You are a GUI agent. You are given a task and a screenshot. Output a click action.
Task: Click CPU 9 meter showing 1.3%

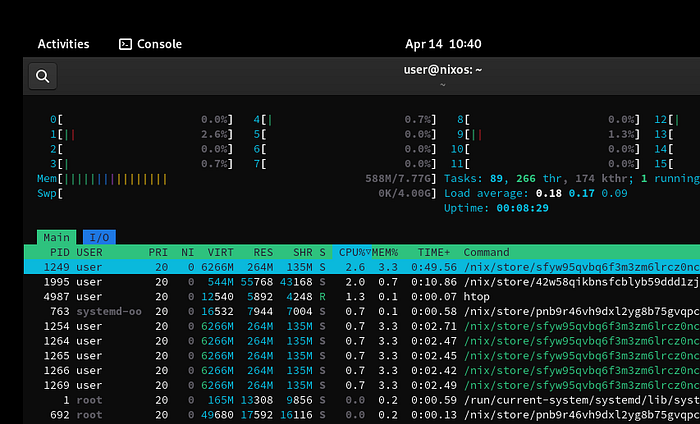click(549, 134)
